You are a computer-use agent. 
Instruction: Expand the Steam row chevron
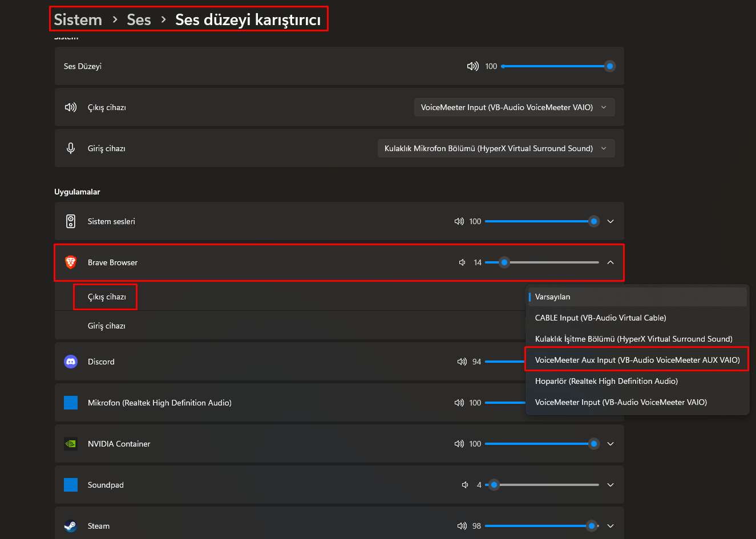click(x=611, y=526)
